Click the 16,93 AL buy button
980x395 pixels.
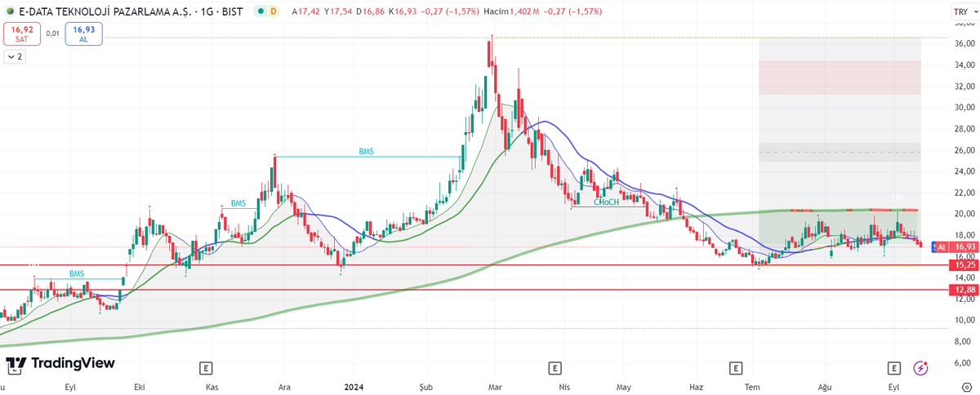tap(83, 33)
